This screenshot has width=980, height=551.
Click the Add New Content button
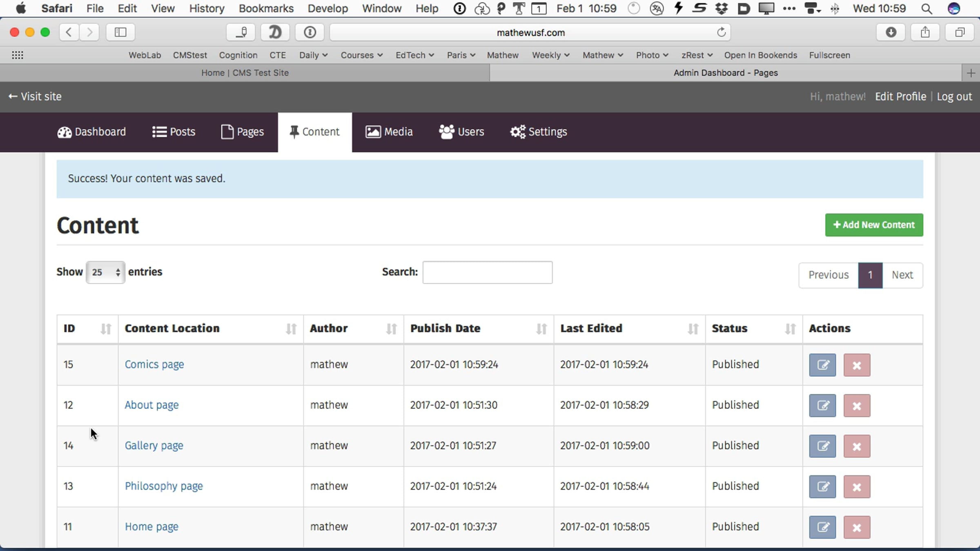874,225
